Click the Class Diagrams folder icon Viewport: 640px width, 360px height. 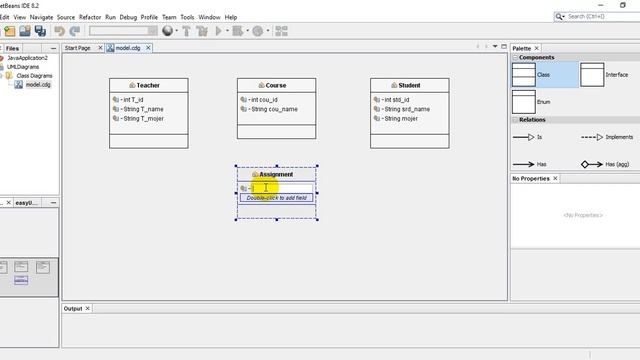coord(9,76)
